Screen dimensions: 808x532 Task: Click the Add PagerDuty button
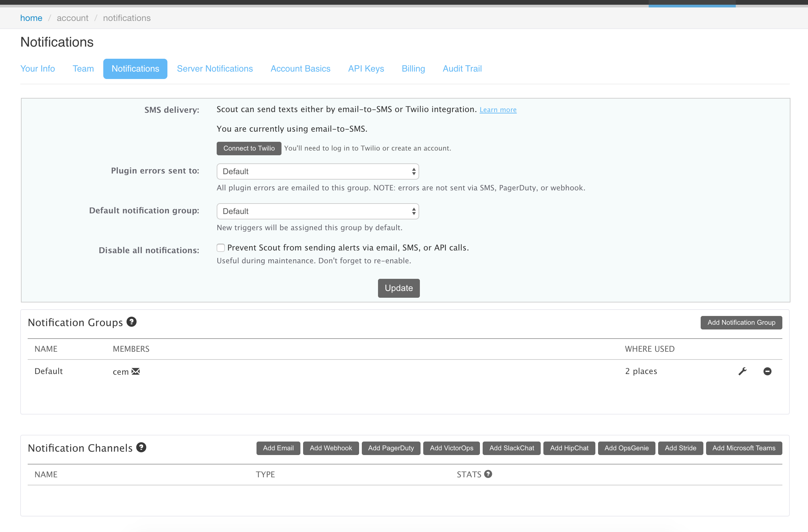pyautogui.click(x=391, y=448)
